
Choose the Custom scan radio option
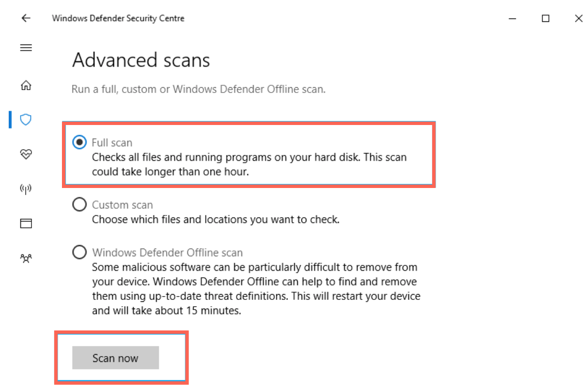tap(79, 204)
